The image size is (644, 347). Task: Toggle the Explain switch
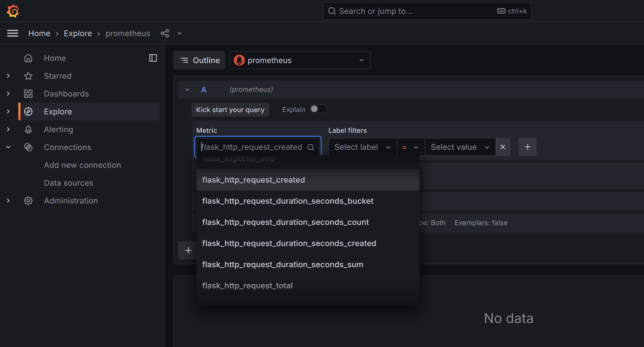point(319,109)
